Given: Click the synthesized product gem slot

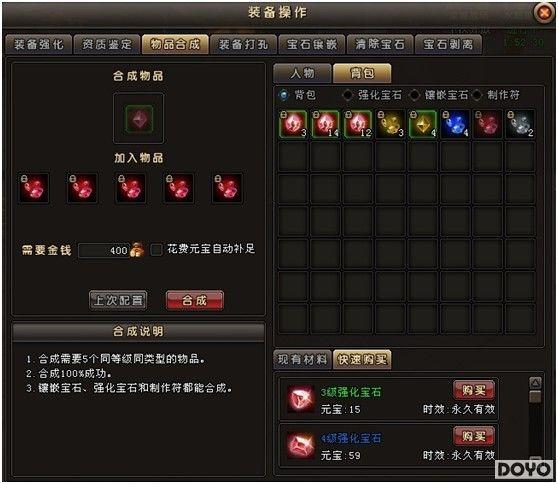Looking at the screenshot, I should coord(139,119).
